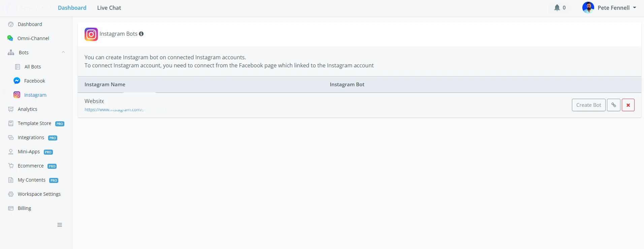Collapse the sidebar using the hamburger icon
The width and height of the screenshot is (644, 249).
(60, 225)
